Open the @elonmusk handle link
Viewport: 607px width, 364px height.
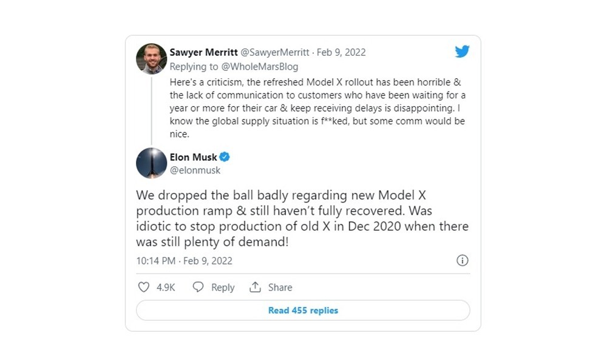(195, 170)
